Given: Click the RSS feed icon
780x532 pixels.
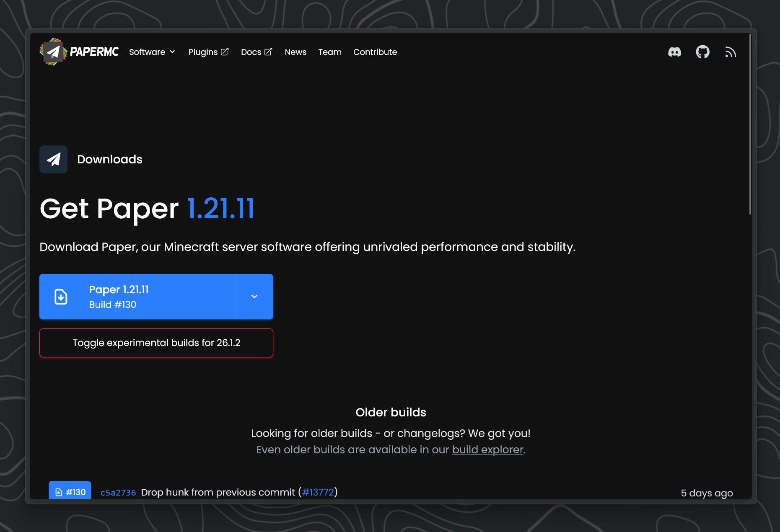Looking at the screenshot, I should click(730, 52).
